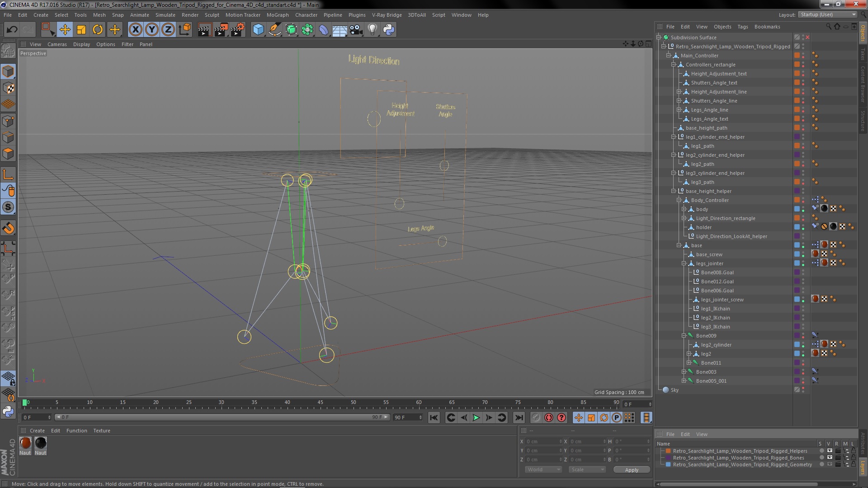Add a Floor environment object icon

(340, 30)
